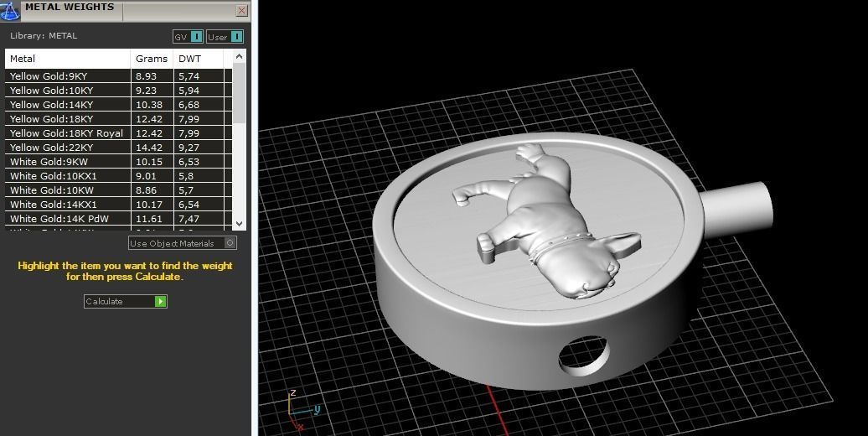Click the Matrix app icon in title bar

10,9
